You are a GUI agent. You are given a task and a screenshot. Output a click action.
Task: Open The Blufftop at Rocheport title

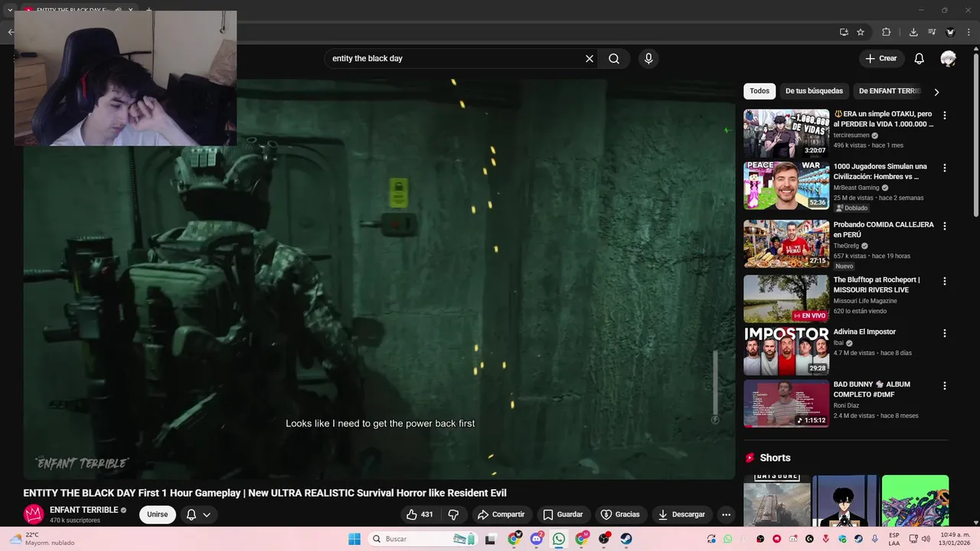[x=877, y=285]
